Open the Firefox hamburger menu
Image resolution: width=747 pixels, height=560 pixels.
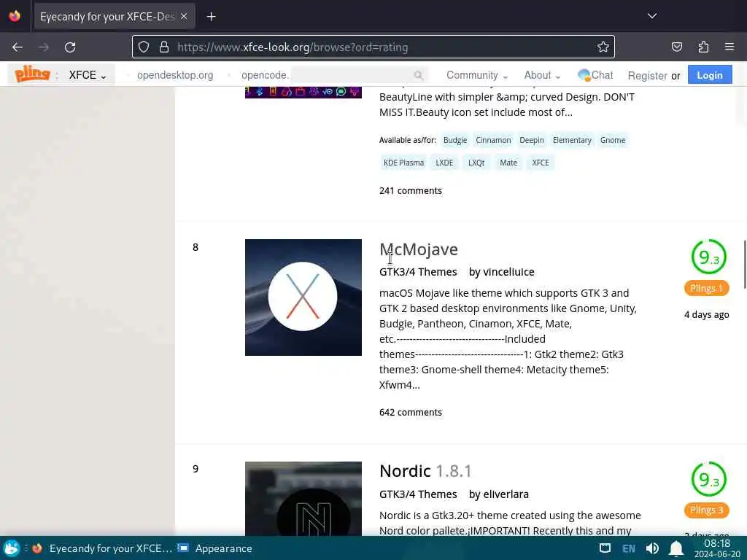tap(729, 47)
